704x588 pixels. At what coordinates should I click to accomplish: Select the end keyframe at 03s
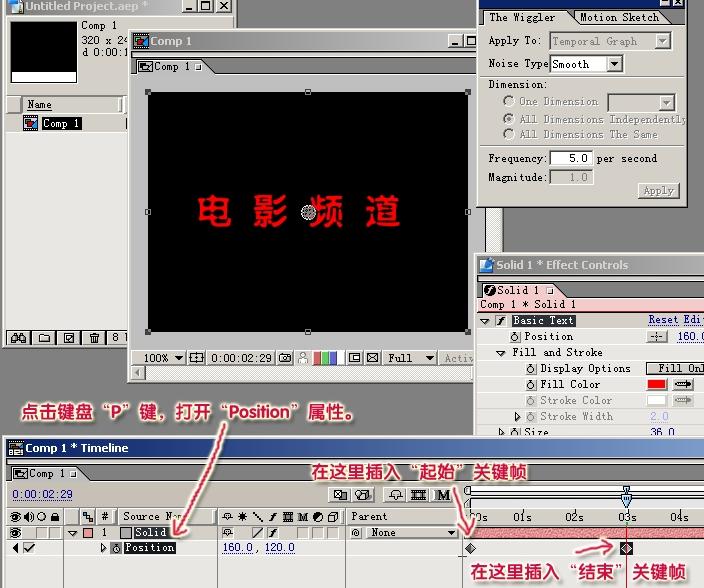click(626, 548)
